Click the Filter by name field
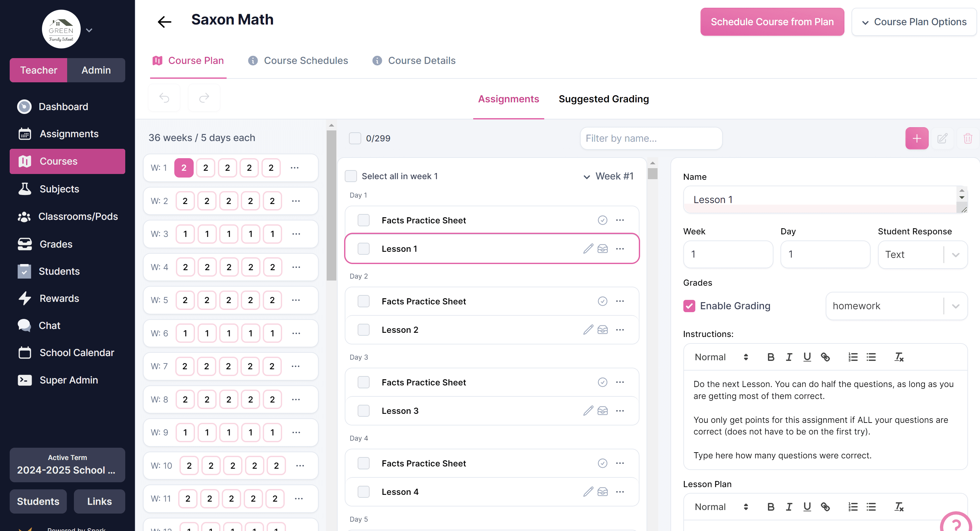980x531 pixels. click(651, 138)
